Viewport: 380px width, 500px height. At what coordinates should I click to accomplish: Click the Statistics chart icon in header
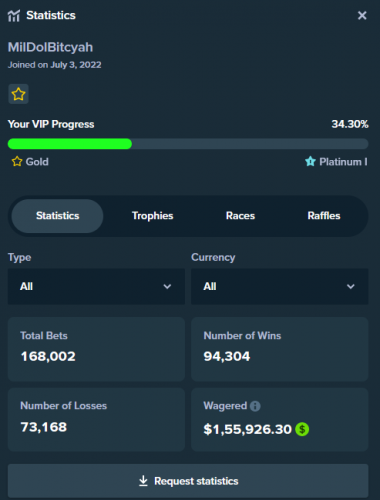(14, 16)
